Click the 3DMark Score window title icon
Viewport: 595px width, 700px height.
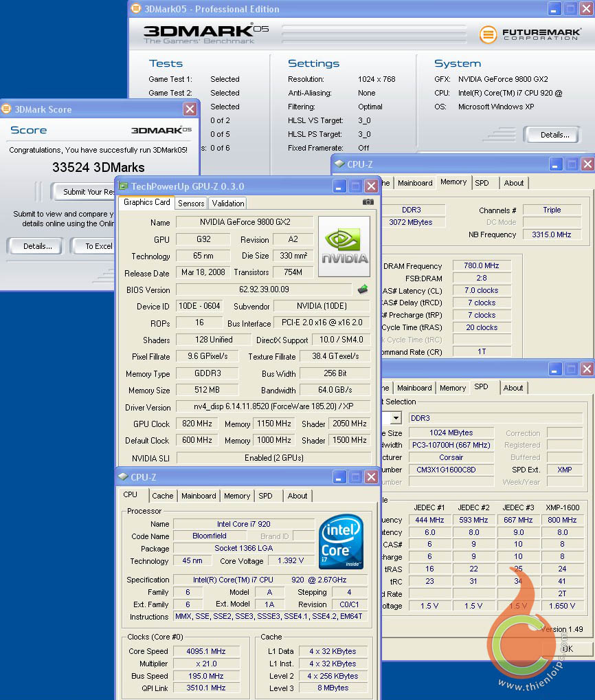click(x=6, y=109)
